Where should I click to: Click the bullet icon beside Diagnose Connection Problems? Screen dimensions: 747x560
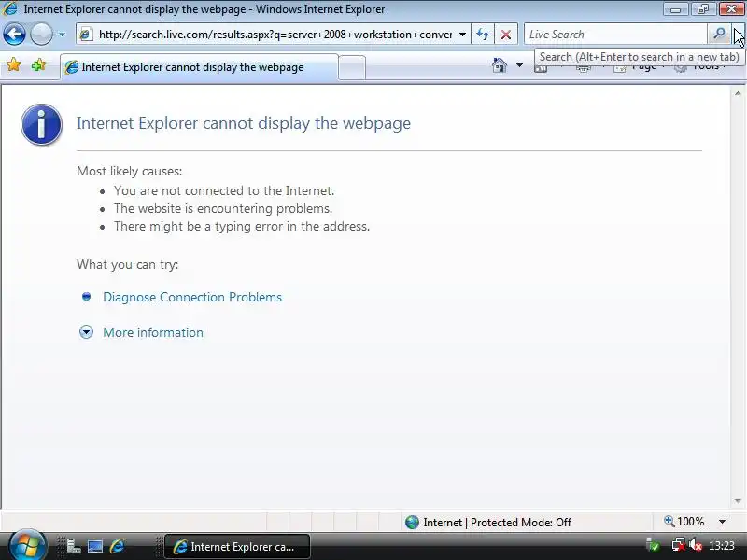click(x=86, y=297)
